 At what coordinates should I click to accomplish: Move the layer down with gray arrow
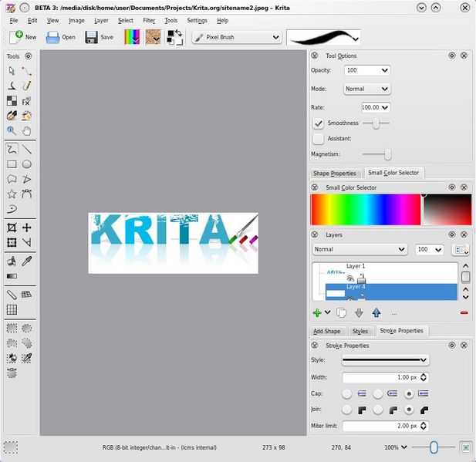(359, 313)
